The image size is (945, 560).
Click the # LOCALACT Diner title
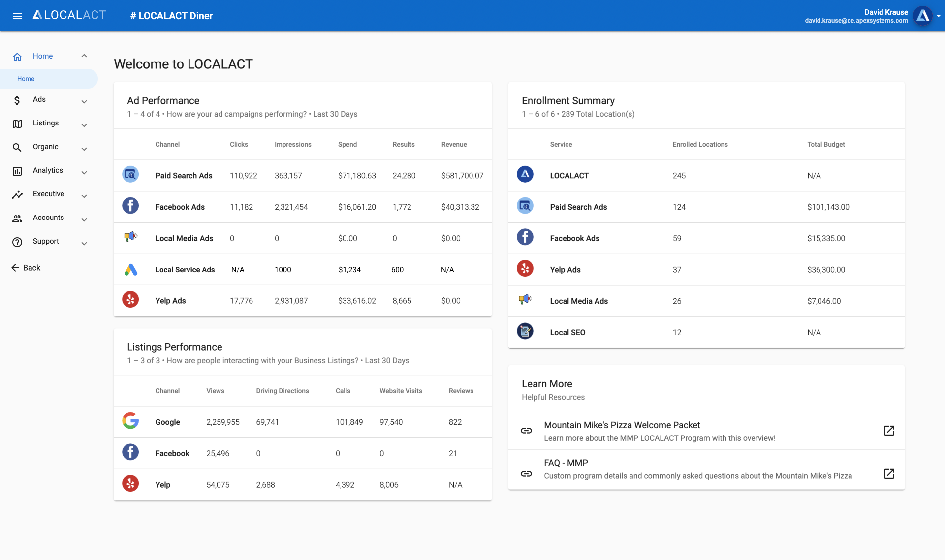point(171,16)
